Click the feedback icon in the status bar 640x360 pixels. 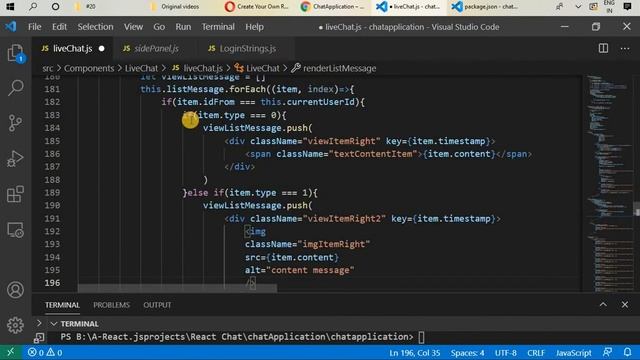[x=607, y=352]
